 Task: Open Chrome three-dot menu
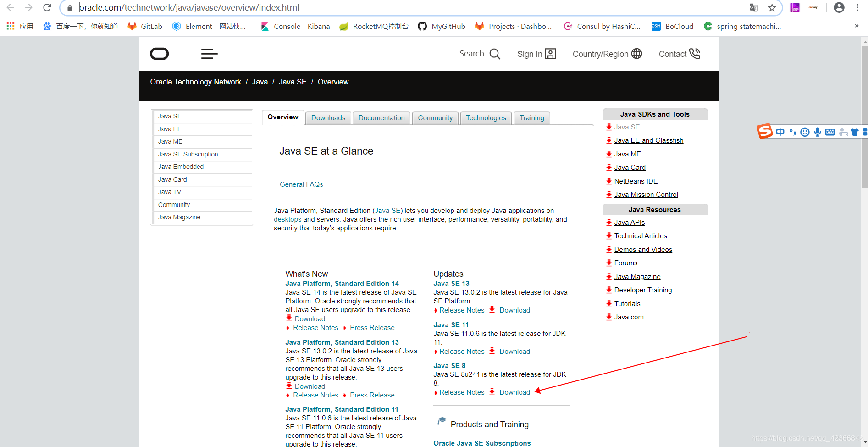857,7
